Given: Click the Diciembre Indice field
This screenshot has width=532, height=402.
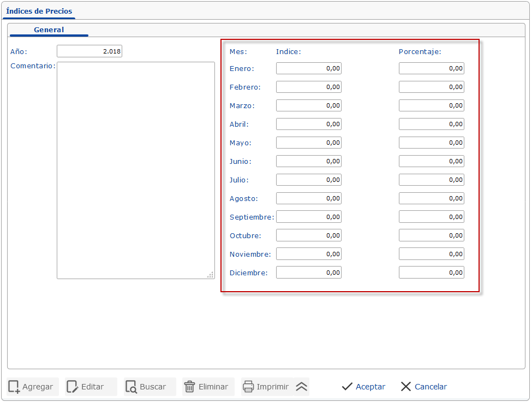Looking at the screenshot, I should pyautogui.click(x=308, y=273).
